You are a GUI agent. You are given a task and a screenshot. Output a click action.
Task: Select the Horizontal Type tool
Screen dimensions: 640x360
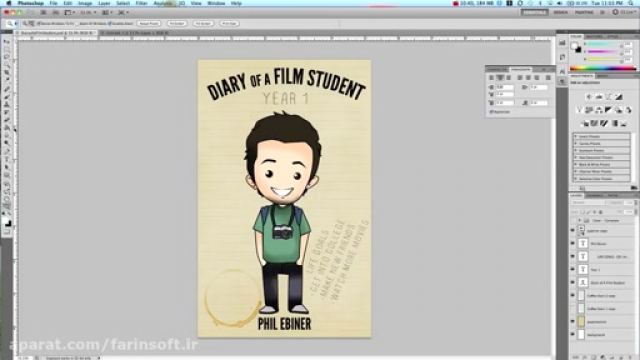click(7, 160)
